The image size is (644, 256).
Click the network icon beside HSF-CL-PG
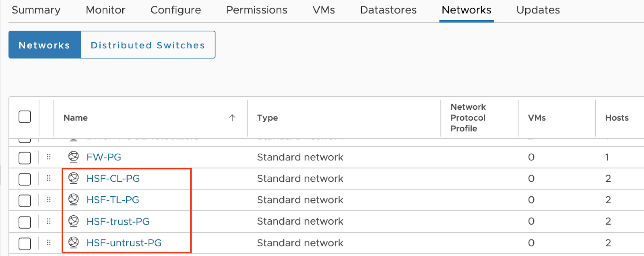73,178
